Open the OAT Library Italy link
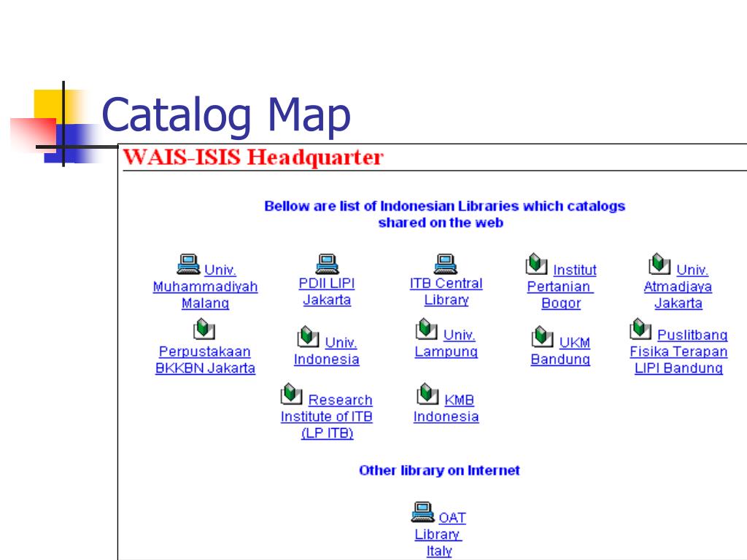747x560 pixels. [438, 534]
